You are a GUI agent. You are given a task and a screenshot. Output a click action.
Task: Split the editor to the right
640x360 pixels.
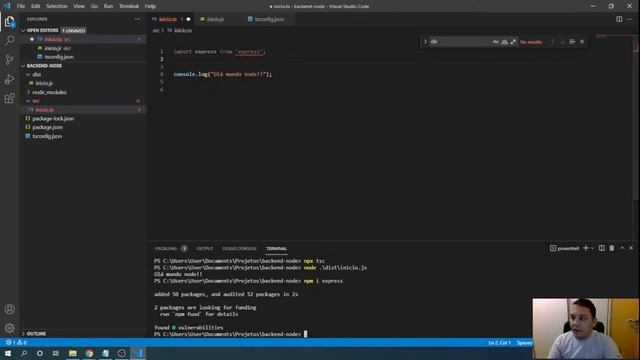(x=619, y=19)
